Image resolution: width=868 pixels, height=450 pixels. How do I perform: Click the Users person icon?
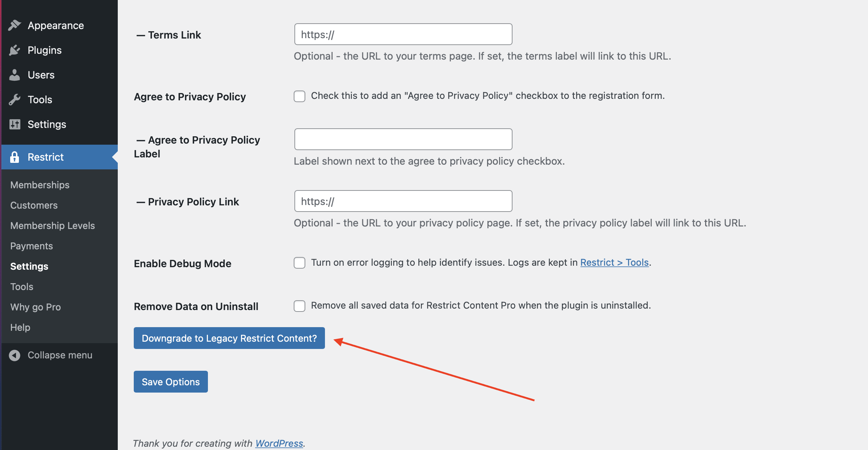point(15,75)
